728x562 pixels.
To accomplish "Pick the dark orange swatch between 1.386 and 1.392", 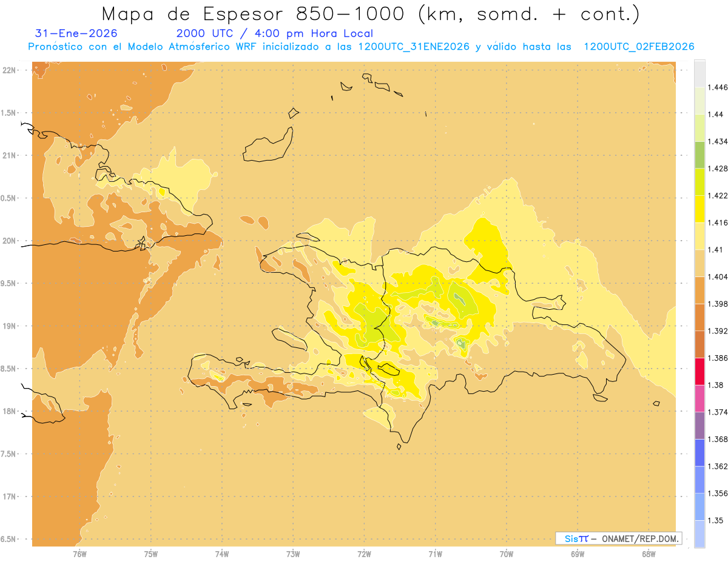I will tap(699, 344).
